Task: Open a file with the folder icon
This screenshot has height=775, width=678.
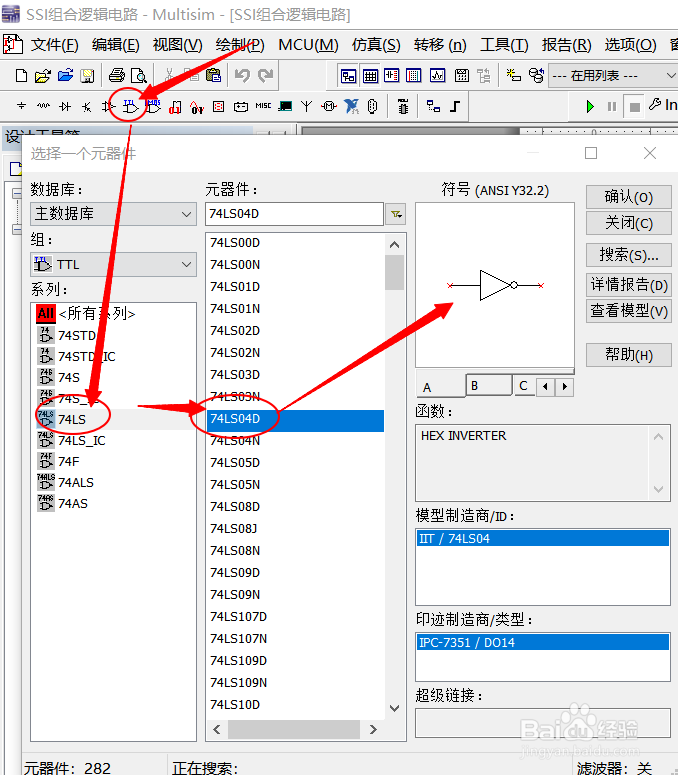Action: point(43,76)
